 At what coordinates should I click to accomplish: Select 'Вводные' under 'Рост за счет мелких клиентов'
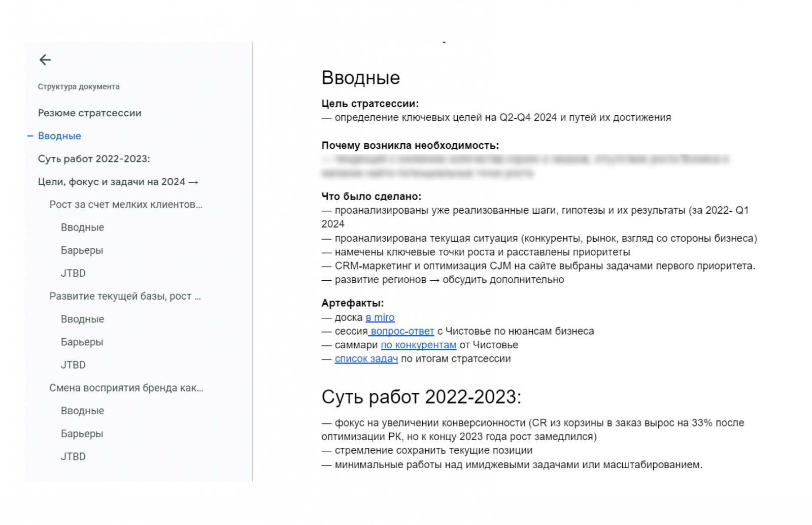tap(82, 227)
